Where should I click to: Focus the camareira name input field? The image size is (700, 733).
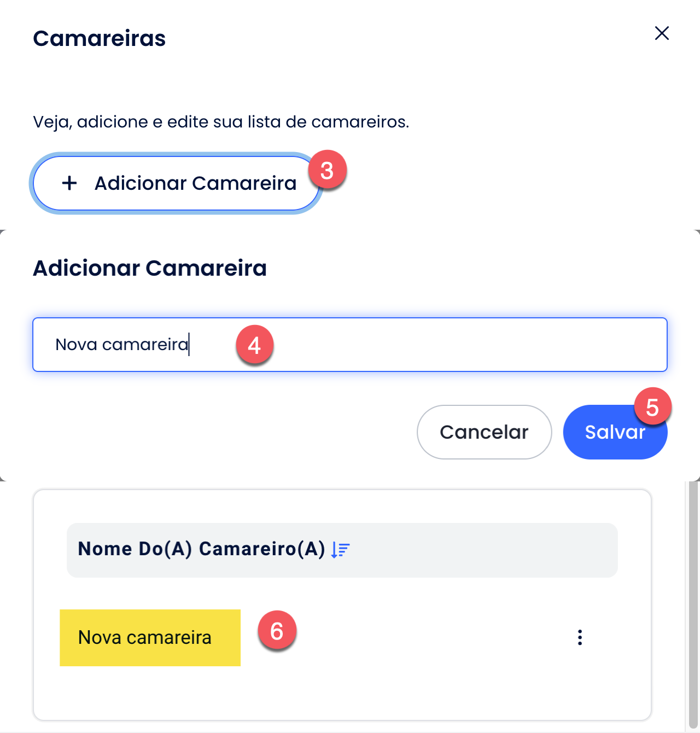pyautogui.click(x=350, y=345)
